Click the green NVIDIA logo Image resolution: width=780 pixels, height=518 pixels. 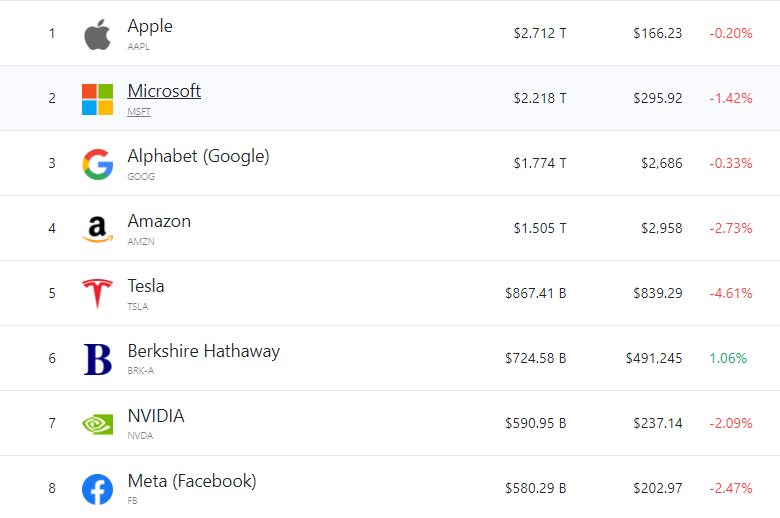point(97,424)
